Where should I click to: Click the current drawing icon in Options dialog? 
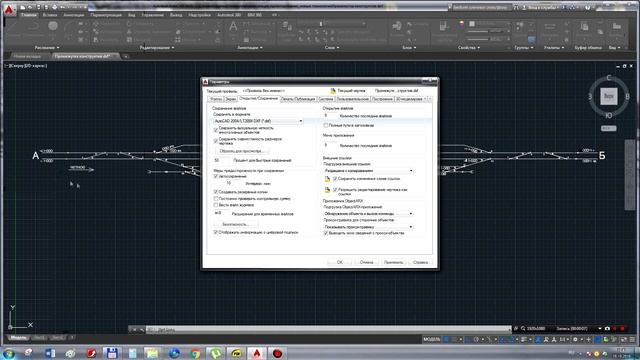tap(333, 91)
